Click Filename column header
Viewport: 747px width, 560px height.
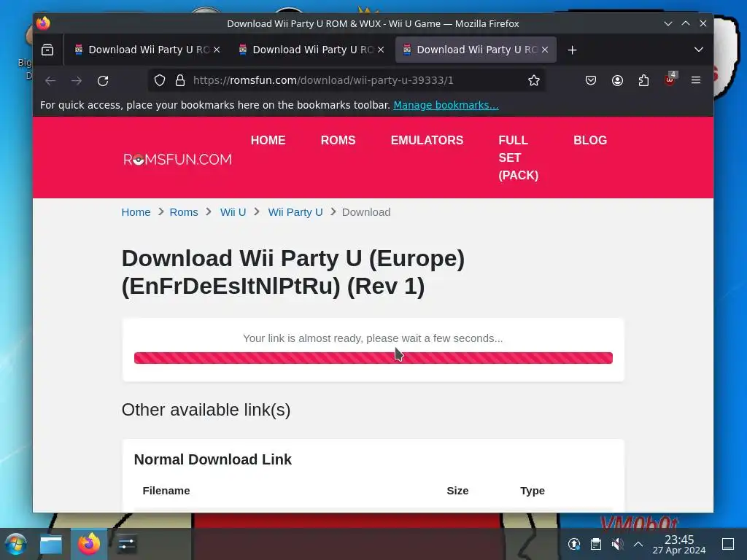[166, 491]
